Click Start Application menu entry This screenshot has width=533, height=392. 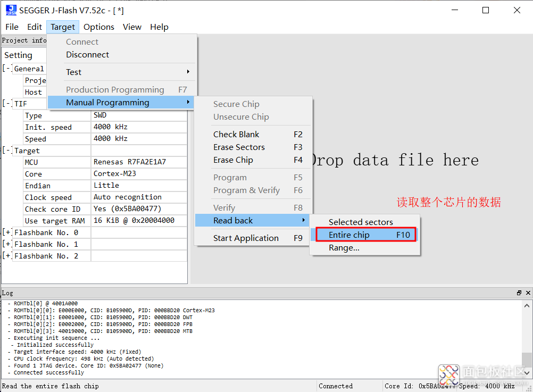pyautogui.click(x=246, y=238)
